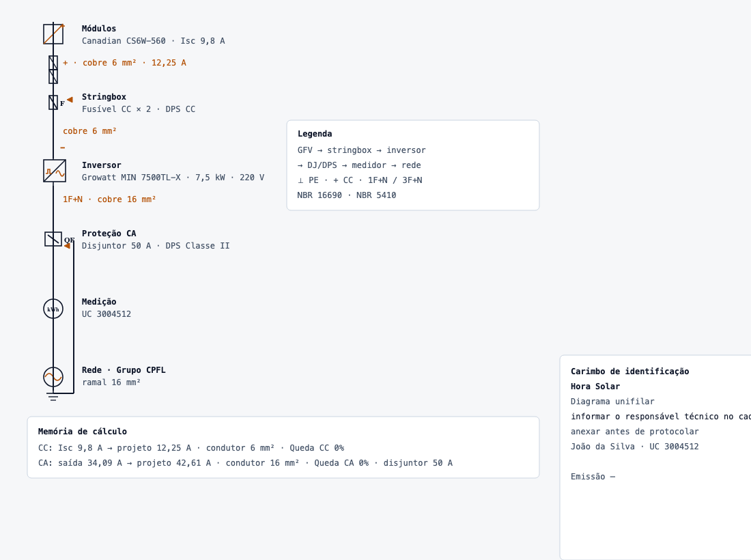
Task: Select the "CC: Isc 9,8 A" calculation line
Action: point(191,448)
